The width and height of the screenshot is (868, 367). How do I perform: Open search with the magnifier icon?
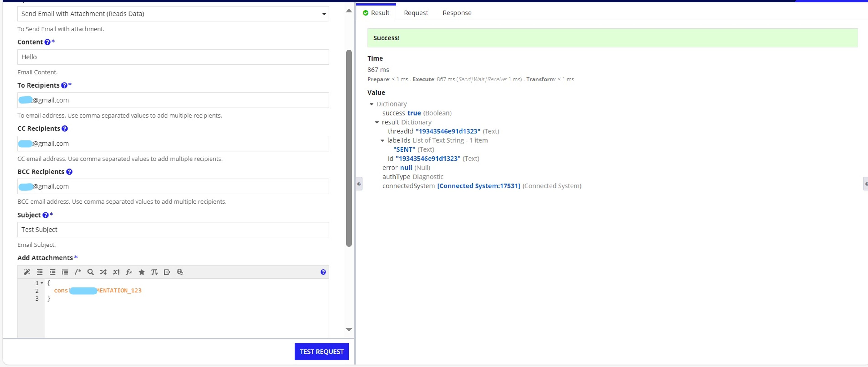tap(91, 272)
